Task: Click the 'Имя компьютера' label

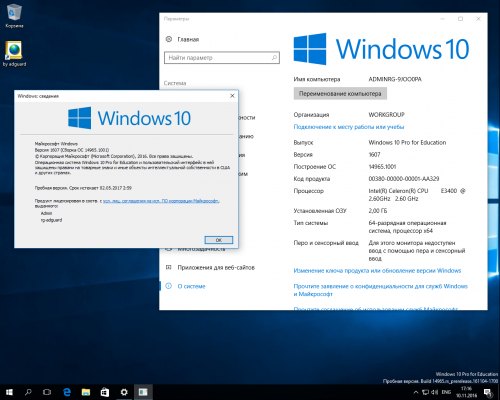Action: point(317,79)
